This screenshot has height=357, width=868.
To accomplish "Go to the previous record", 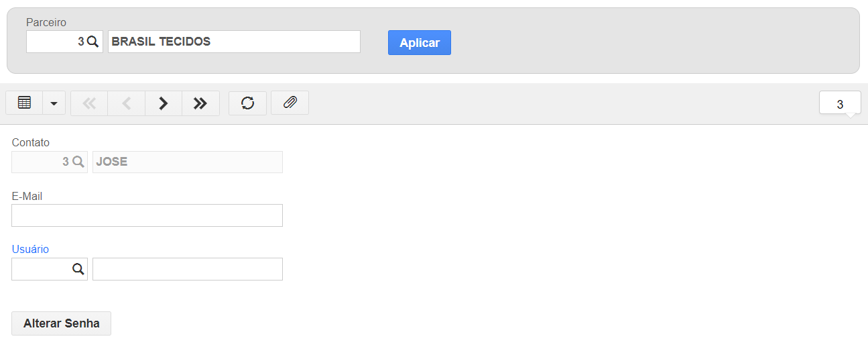I will [x=127, y=103].
